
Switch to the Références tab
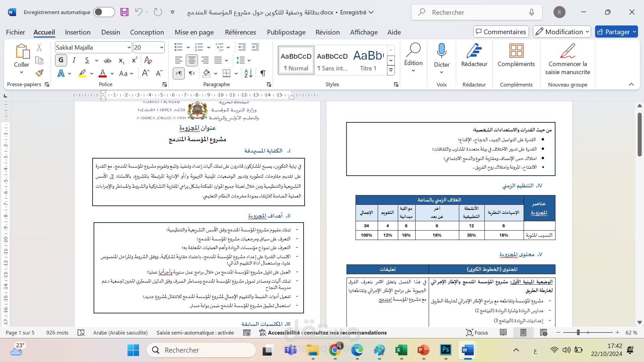pyautogui.click(x=240, y=32)
